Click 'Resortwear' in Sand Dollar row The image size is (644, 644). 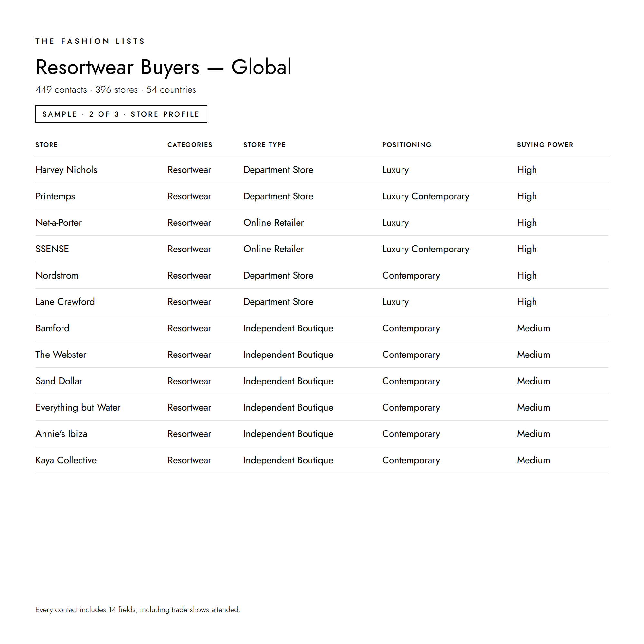189,381
